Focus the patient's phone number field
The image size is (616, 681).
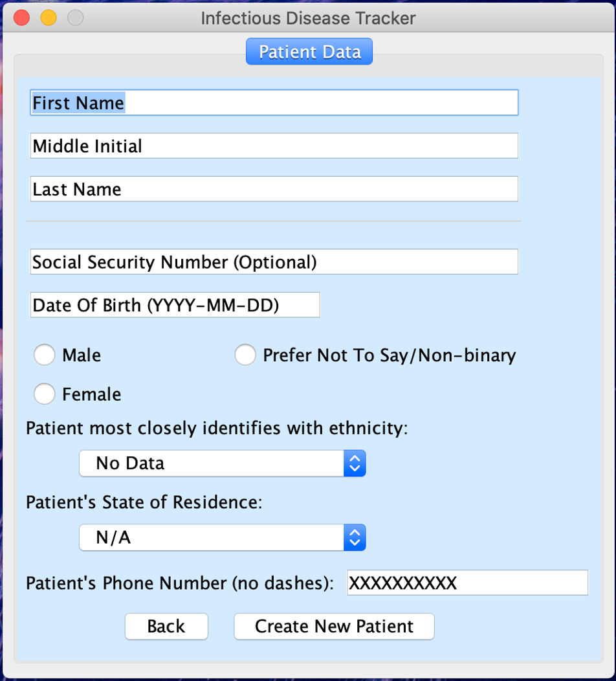[x=467, y=583]
